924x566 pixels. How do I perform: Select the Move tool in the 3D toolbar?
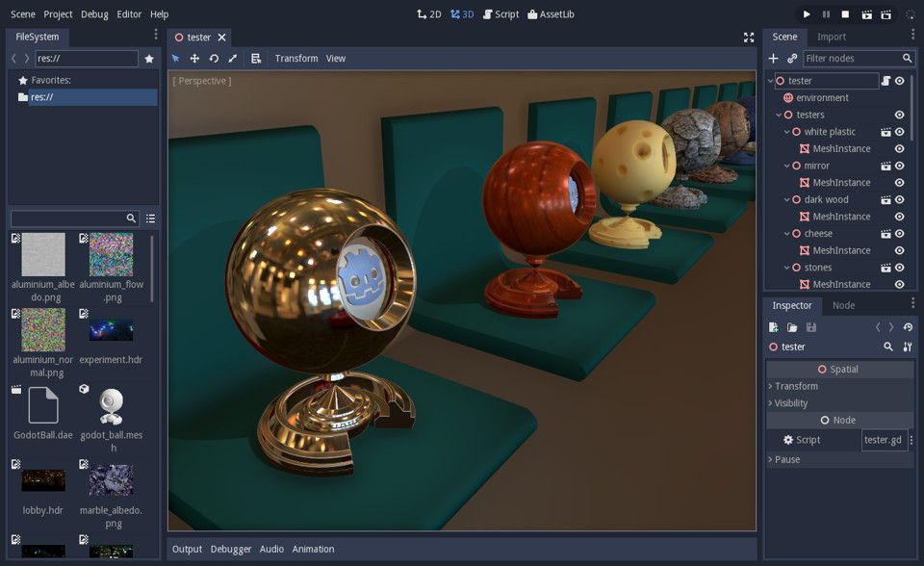tap(194, 58)
